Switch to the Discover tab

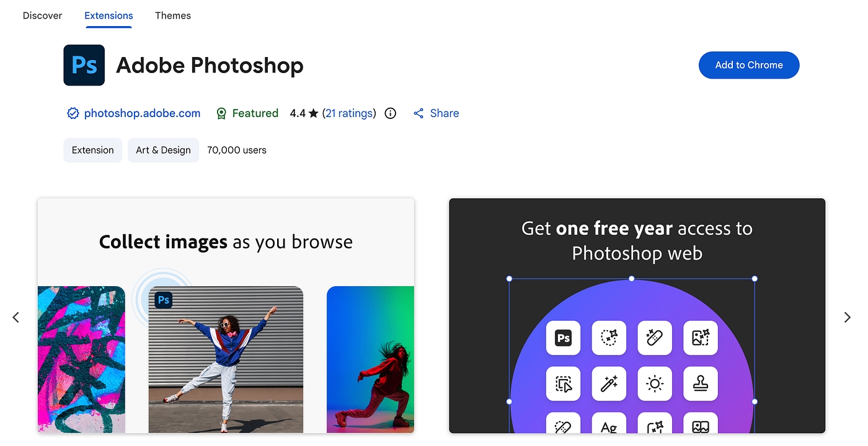(x=42, y=15)
